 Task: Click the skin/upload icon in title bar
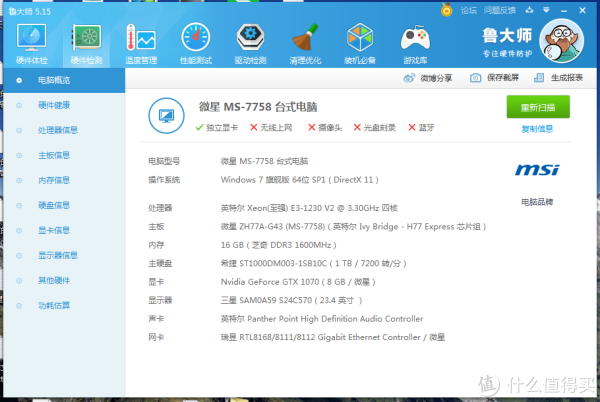point(529,10)
